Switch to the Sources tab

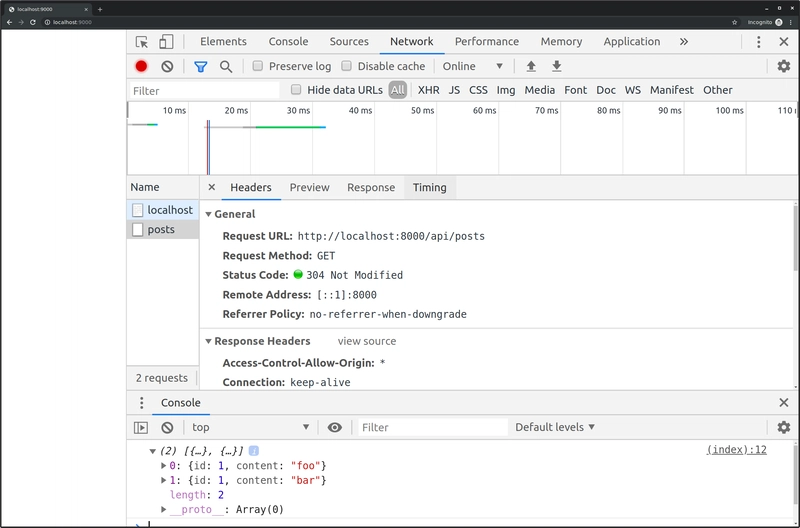[x=349, y=42]
